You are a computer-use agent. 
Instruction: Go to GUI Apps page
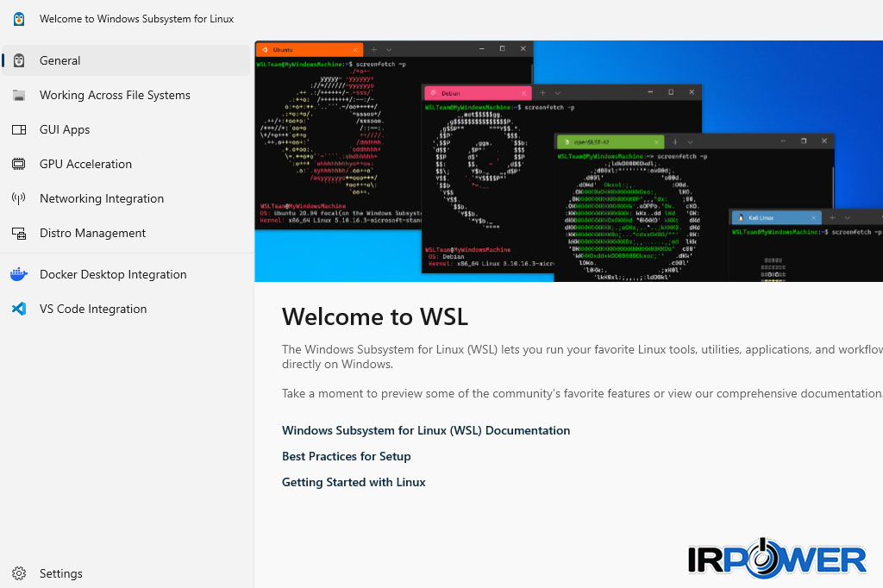coord(126,129)
